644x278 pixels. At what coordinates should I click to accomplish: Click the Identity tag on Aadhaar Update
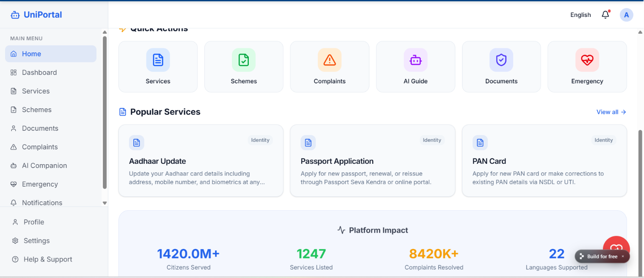click(260, 140)
